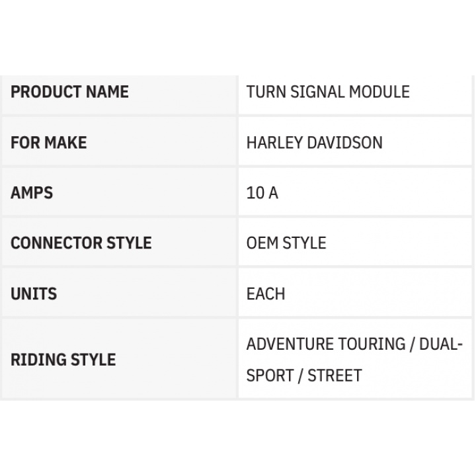Select the EACH units value

click(x=266, y=293)
